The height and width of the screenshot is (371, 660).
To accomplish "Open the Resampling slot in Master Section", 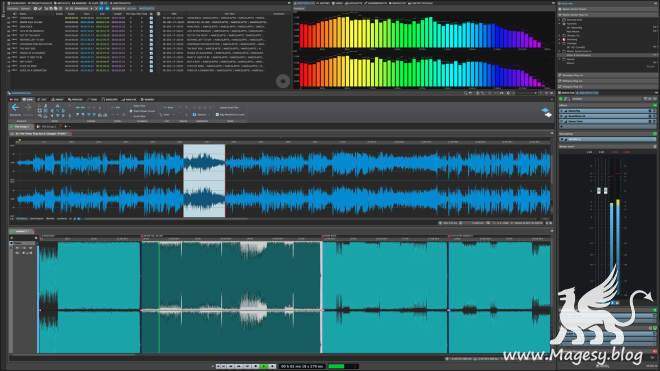I will tap(608, 139).
